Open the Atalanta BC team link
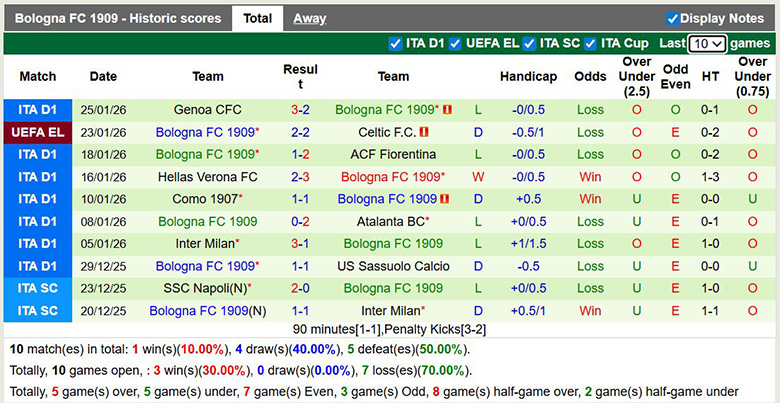Image resolution: width=780 pixels, height=403 pixels. (x=390, y=221)
